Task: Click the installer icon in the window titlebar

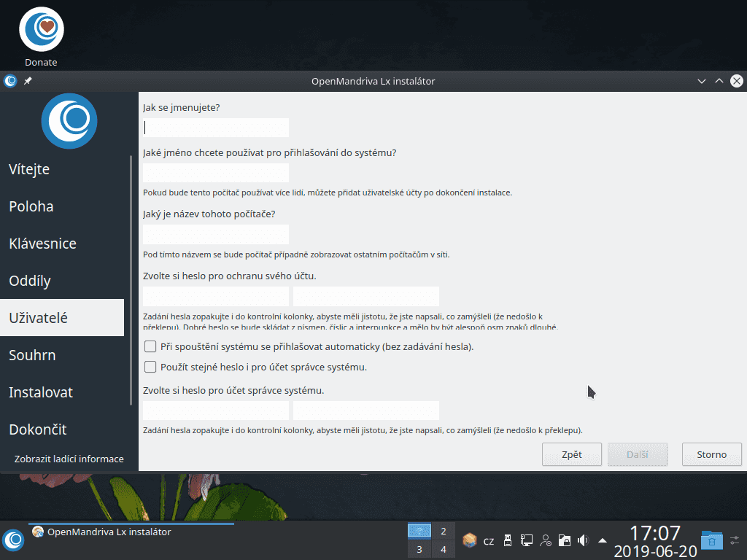Action: point(9,81)
